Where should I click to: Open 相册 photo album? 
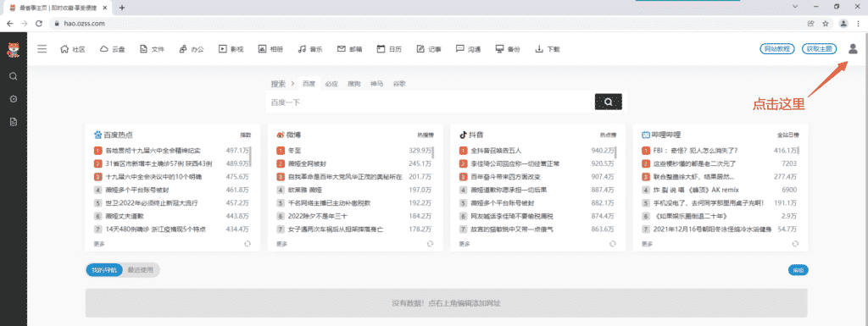270,49
